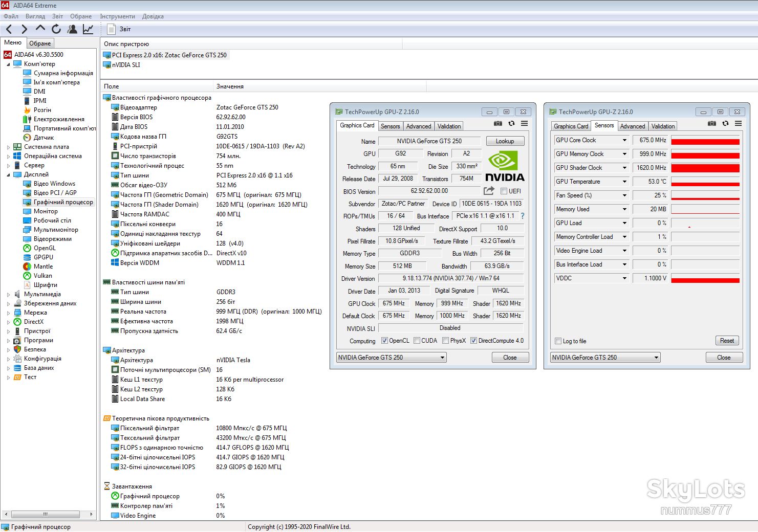Viewport: 758px width, 532px height.
Task: Open the graph chart toolbar icon
Action: click(x=88, y=29)
